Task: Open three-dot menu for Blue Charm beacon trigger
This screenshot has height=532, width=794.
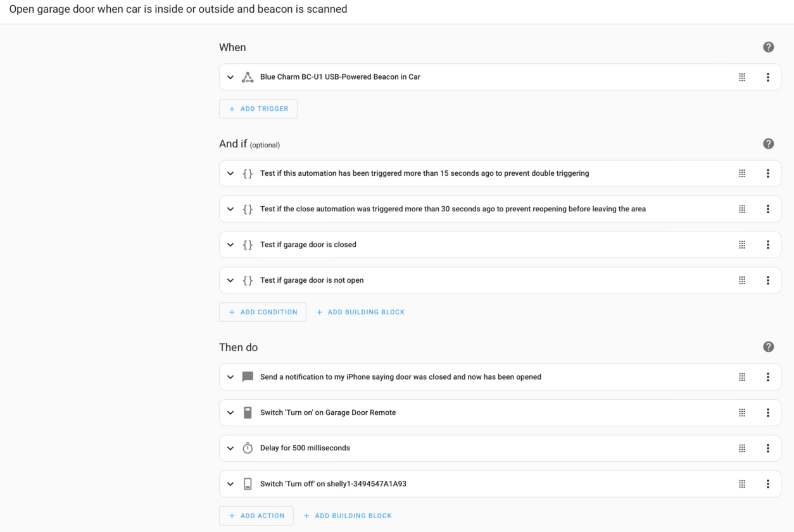Action: (x=767, y=77)
